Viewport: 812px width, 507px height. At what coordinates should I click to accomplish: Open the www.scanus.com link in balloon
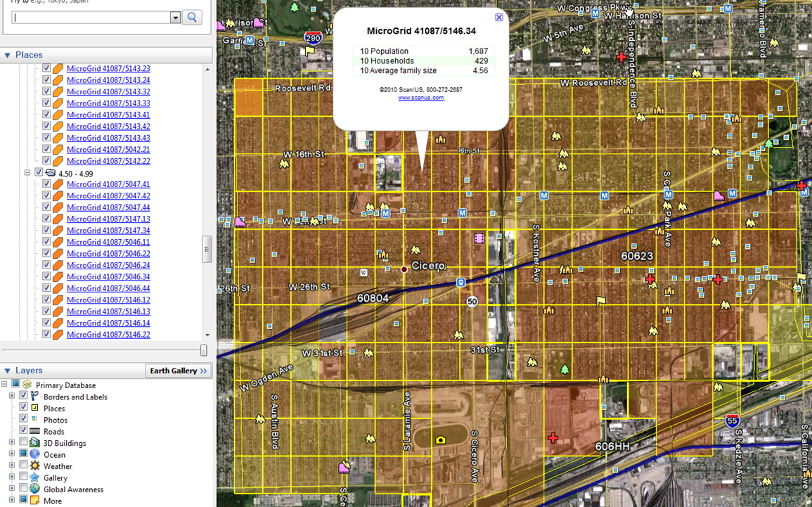(420, 98)
